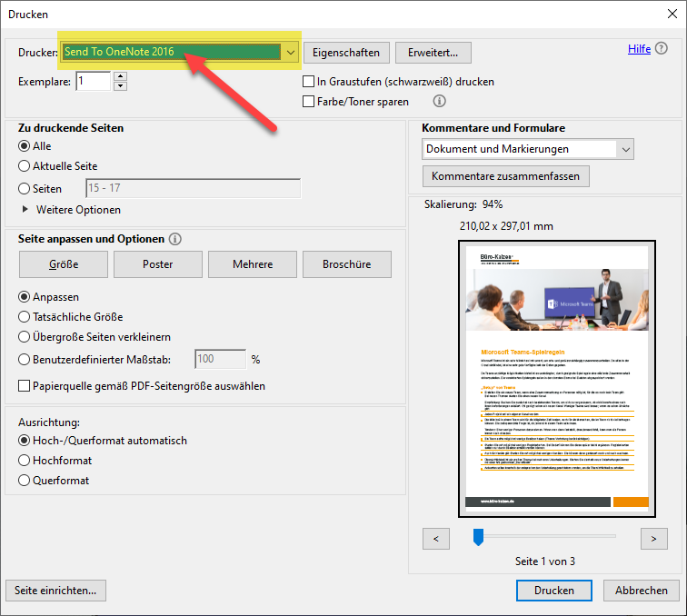Decrease Exemplare with the down arrow

pyautogui.click(x=120, y=86)
